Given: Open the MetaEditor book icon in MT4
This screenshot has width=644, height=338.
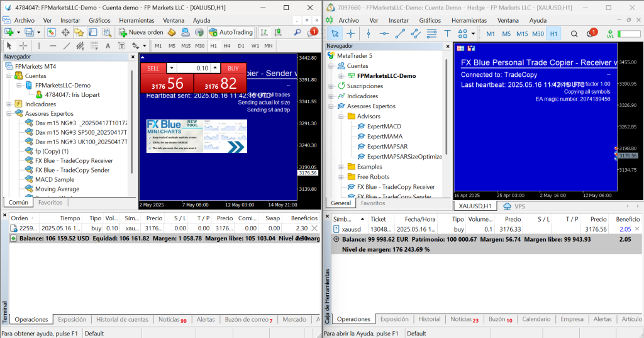Looking at the screenshot, I should [x=172, y=32].
